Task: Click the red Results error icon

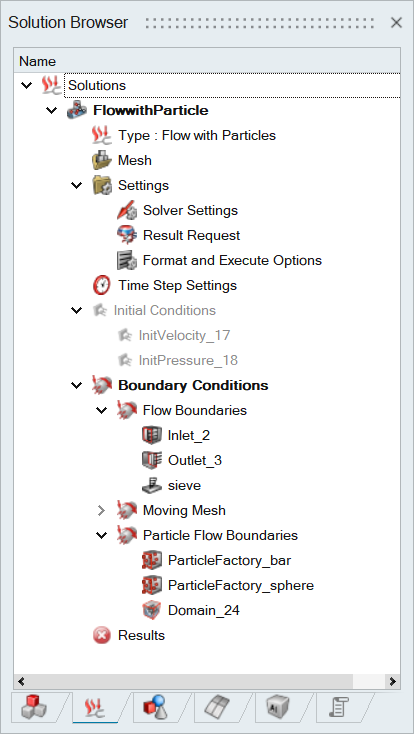Action: pyautogui.click(x=102, y=636)
